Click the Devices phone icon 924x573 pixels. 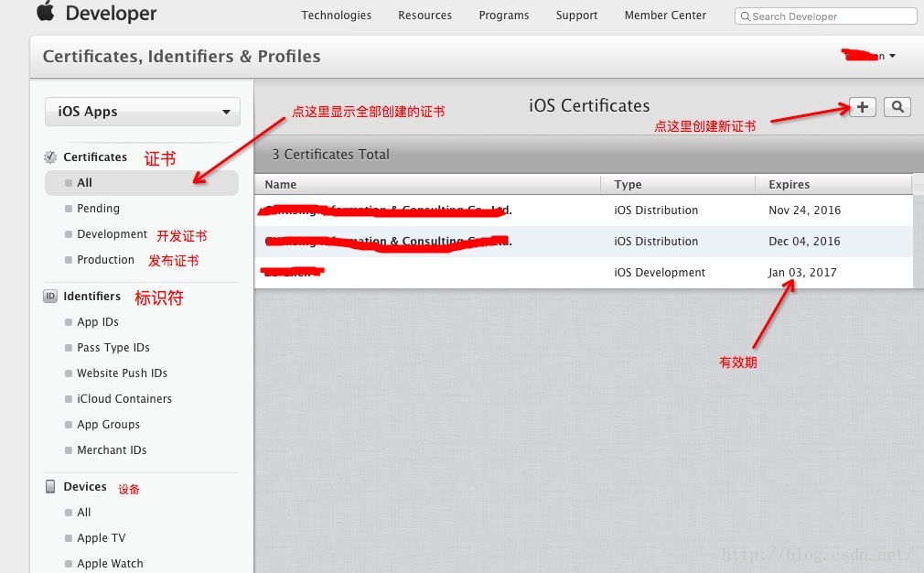click(50, 486)
